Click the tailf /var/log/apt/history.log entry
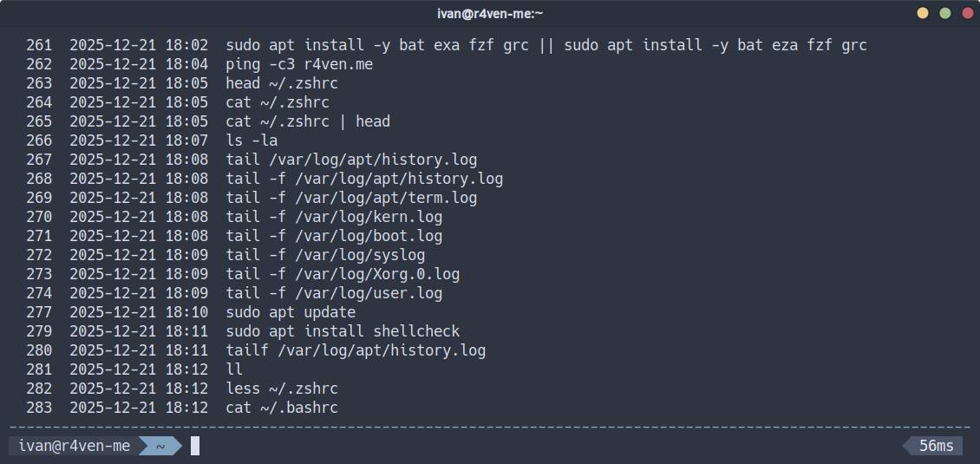980x464 pixels. (x=356, y=350)
